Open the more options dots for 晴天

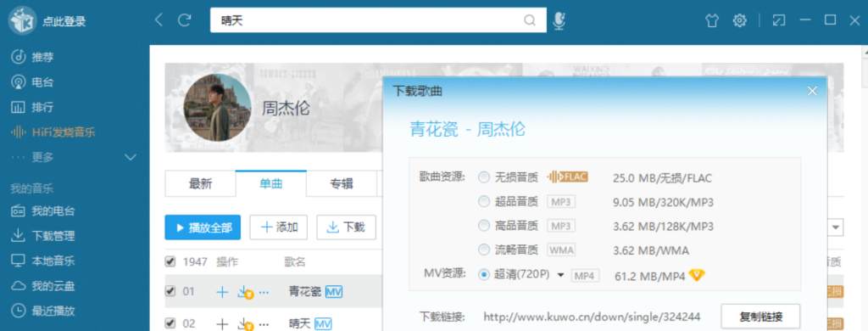coord(264,324)
